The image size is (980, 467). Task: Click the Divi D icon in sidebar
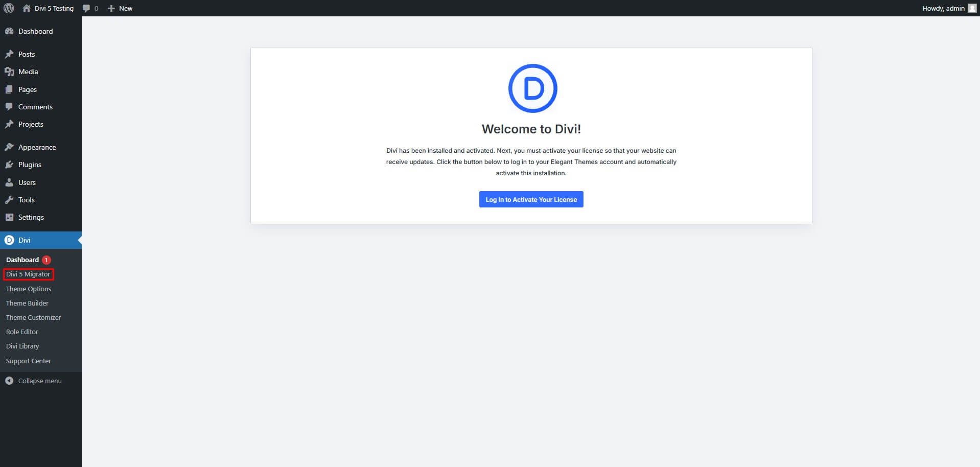pyautogui.click(x=9, y=240)
